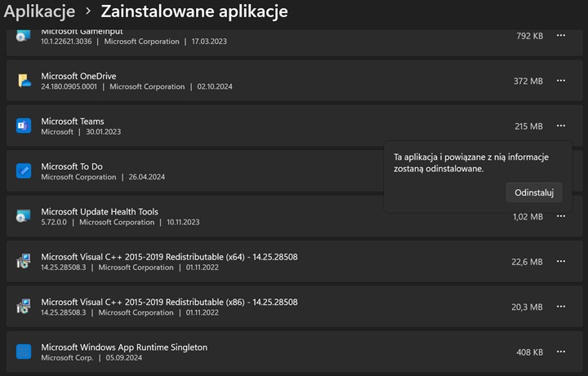
Task: Select the Microsoft To Do entry name
Action: point(72,166)
